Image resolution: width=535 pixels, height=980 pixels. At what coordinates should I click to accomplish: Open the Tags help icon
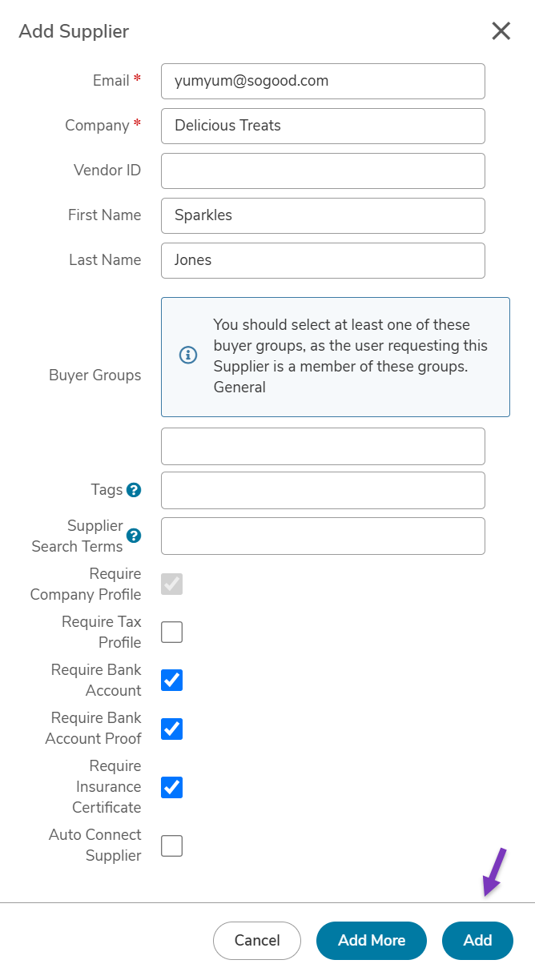coord(134,490)
